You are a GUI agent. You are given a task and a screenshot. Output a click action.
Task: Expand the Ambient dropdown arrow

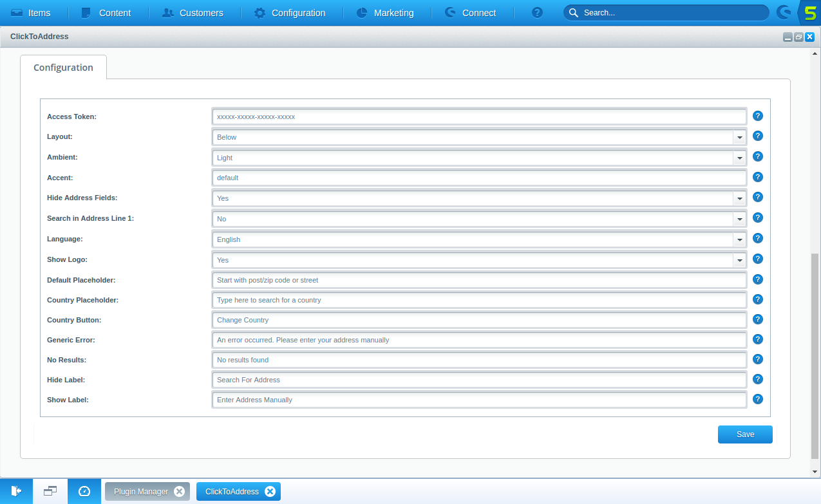click(x=739, y=158)
